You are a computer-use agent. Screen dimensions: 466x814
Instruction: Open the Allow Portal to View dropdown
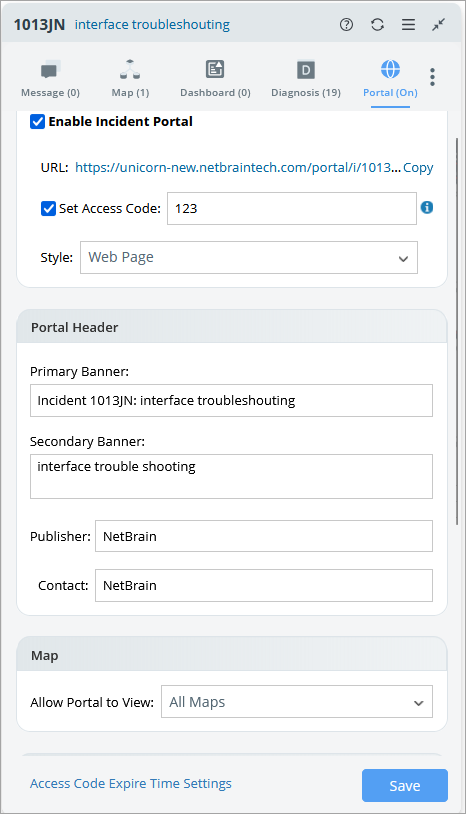(297, 702)
